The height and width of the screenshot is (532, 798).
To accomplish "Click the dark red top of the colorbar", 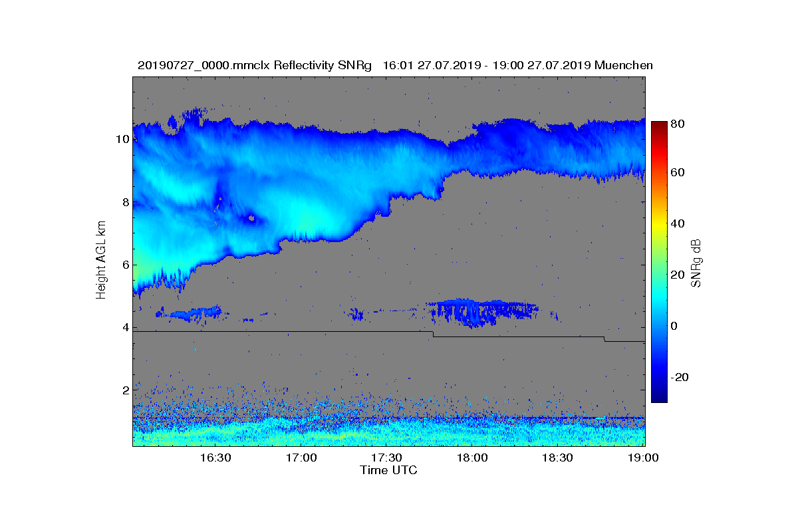I will click(658, 126).
